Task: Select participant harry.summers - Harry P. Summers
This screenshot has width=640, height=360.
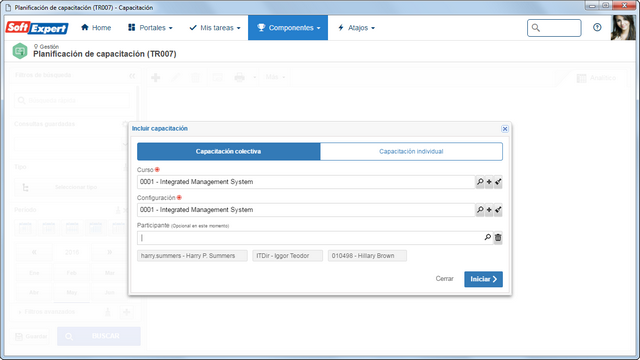Action: point(192,256)
